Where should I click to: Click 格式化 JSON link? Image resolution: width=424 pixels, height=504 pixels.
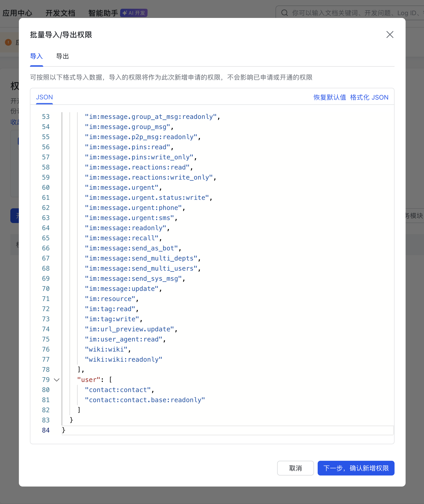click(369, 97)
